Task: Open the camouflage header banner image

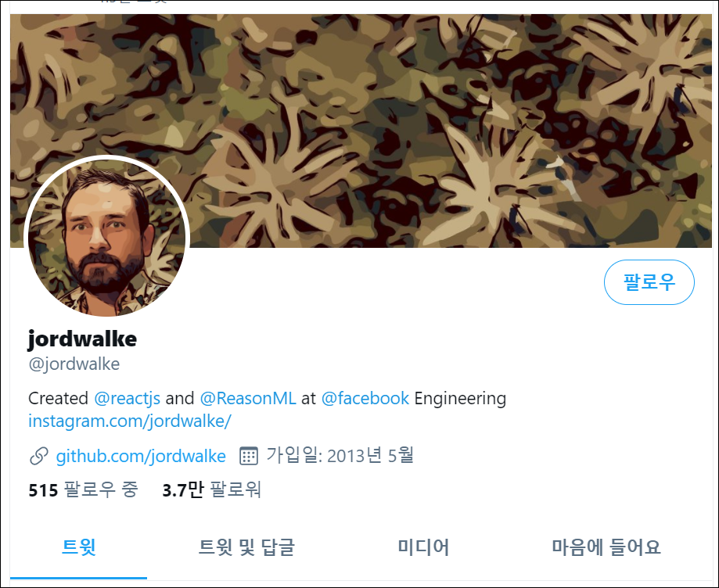Action: click(x=361, y=131)
